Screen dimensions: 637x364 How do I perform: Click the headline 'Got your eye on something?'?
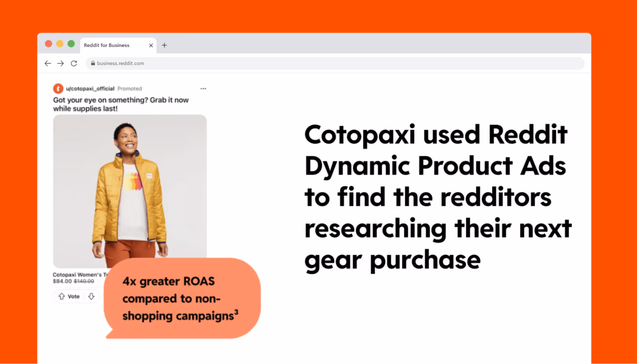coord(121,100)
